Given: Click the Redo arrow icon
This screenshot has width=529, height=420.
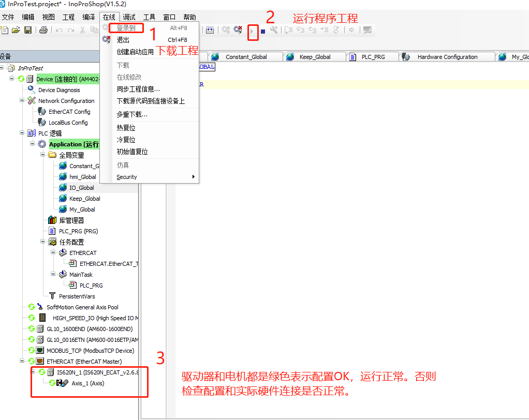Looking at the screenshot, I should pos(70,29).
